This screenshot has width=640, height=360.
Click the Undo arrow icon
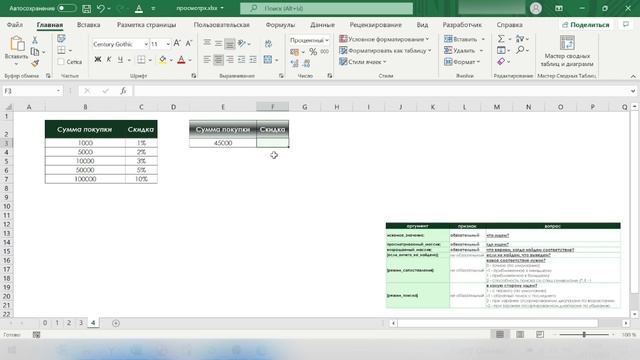coord(101,8)
